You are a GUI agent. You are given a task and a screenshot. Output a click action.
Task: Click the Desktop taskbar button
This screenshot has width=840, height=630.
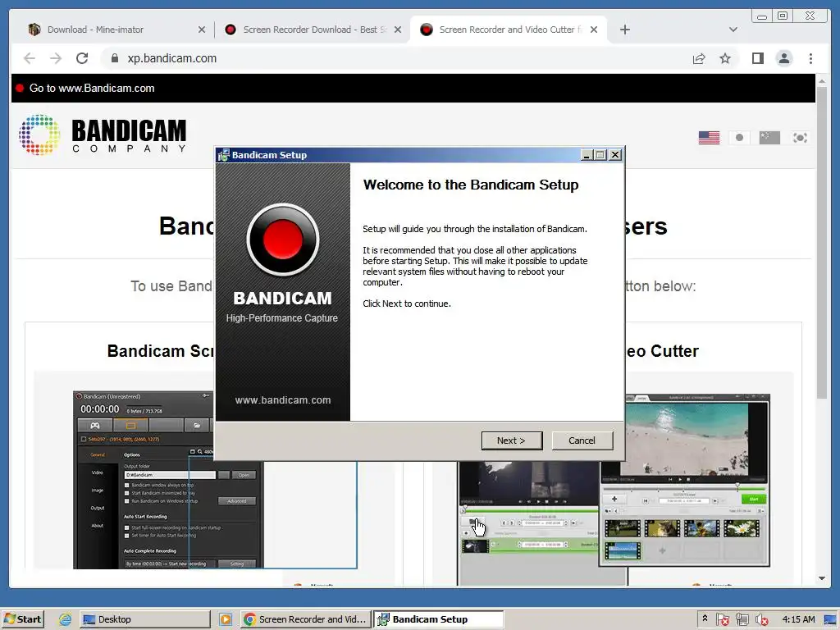coord(144,619)
